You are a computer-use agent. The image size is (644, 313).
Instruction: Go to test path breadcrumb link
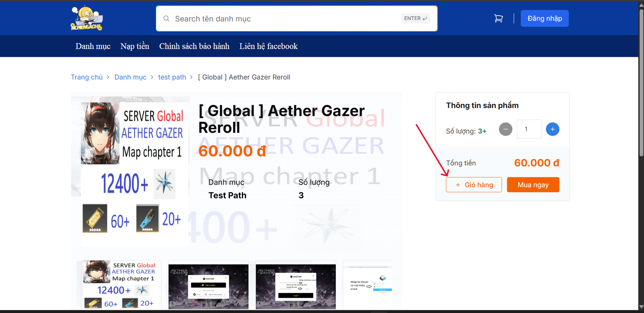pyautogui.click(x=172, y=77)
